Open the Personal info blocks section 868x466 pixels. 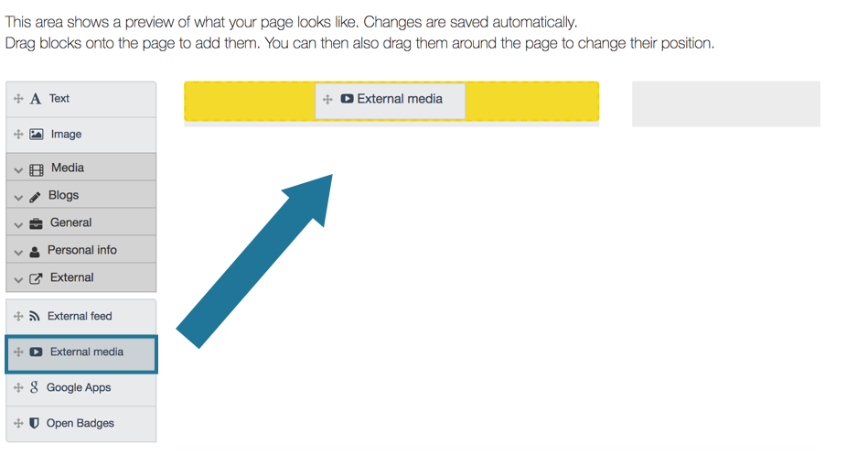point(81,250)
